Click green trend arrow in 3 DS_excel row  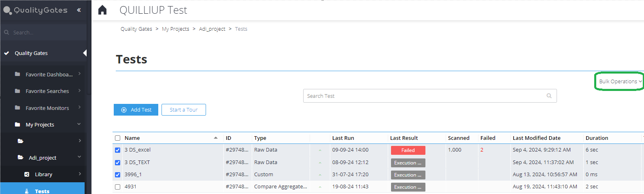(x=320, y=150)
